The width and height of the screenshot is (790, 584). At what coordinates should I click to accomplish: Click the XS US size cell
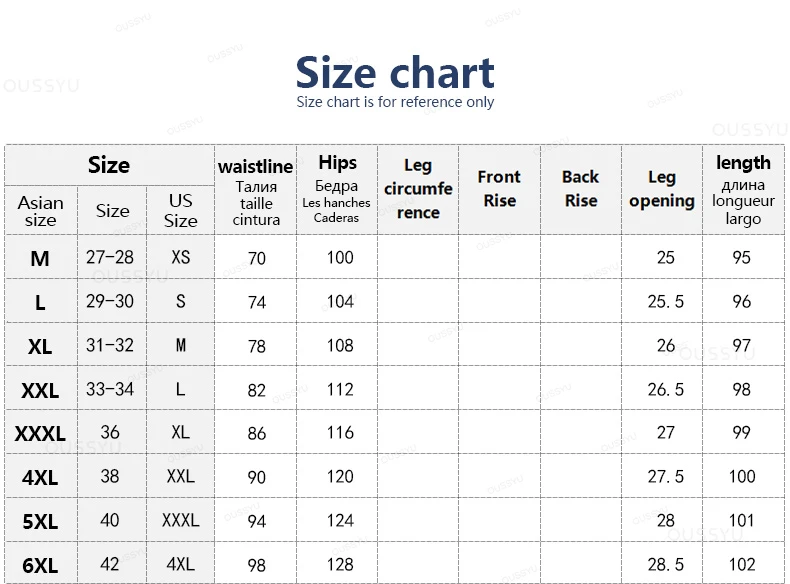(x=180, y=257)
